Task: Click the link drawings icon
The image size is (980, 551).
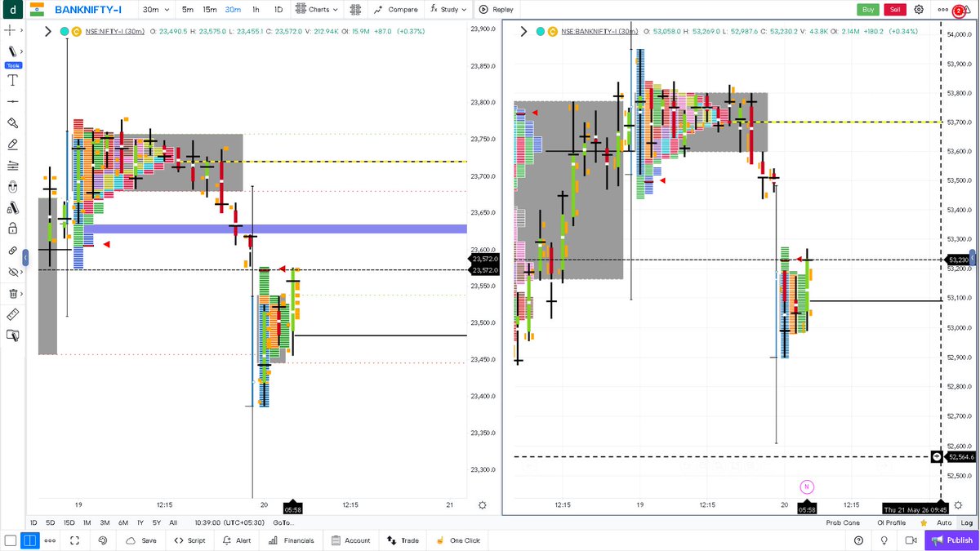Action: coord(12,251)
